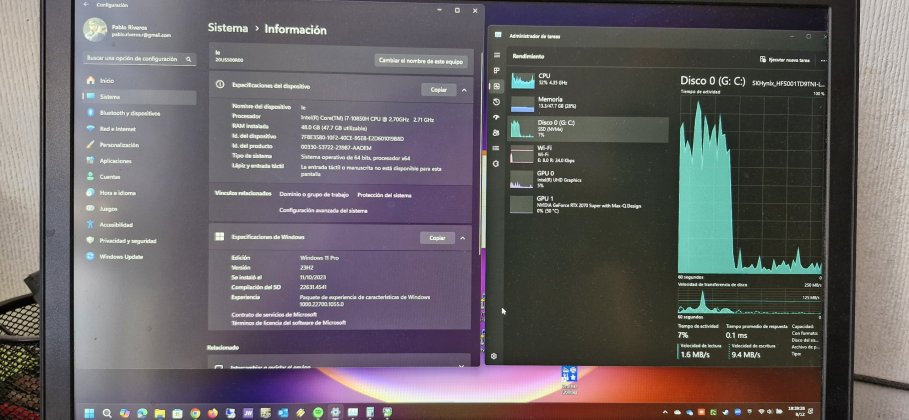Open Hora e idioma settings
This screenshot has height=420, width=909.
139,193
